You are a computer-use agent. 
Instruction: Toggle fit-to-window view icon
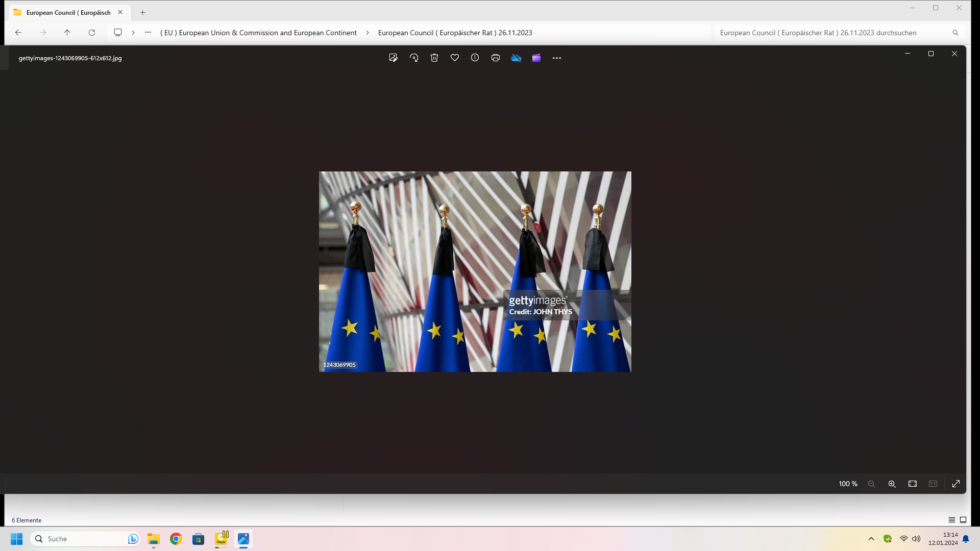(913, 484)
